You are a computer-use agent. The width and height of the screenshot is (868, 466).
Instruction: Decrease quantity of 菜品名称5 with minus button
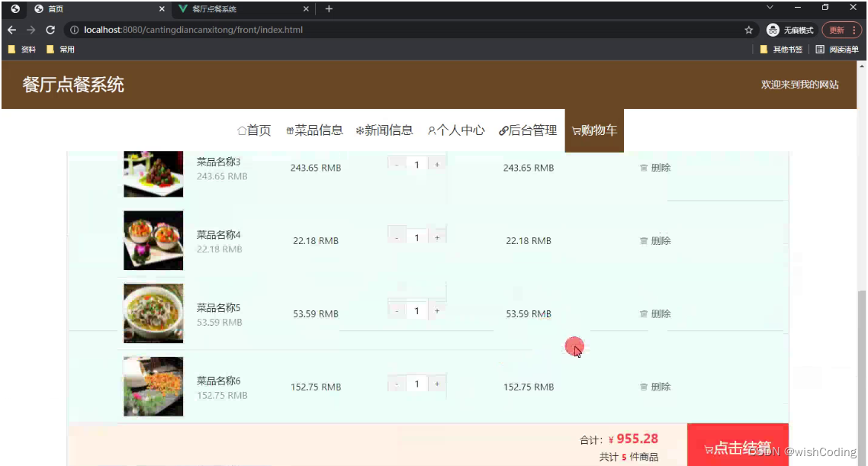coord(396,310)
